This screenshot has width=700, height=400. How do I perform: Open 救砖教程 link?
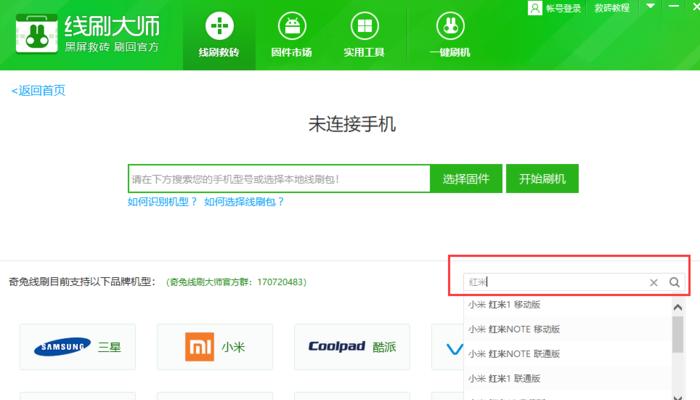(x=612, y=8)
